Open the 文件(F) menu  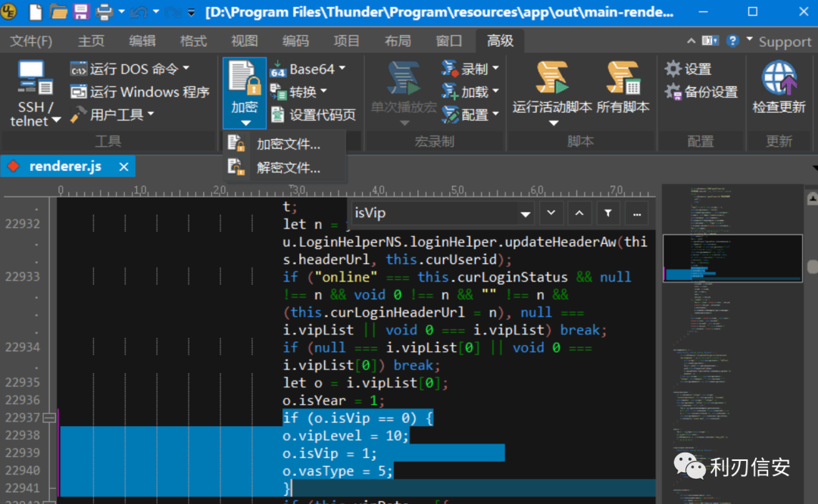(x=31, y=41)
